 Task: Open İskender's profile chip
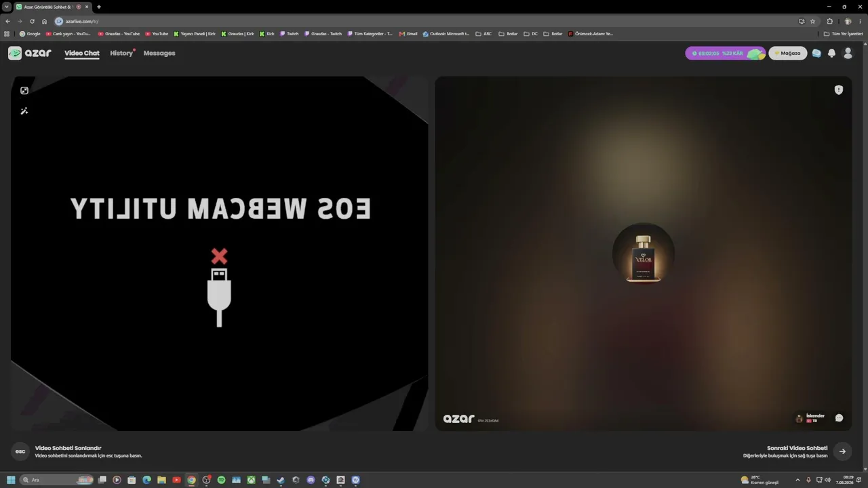(810, 418)
